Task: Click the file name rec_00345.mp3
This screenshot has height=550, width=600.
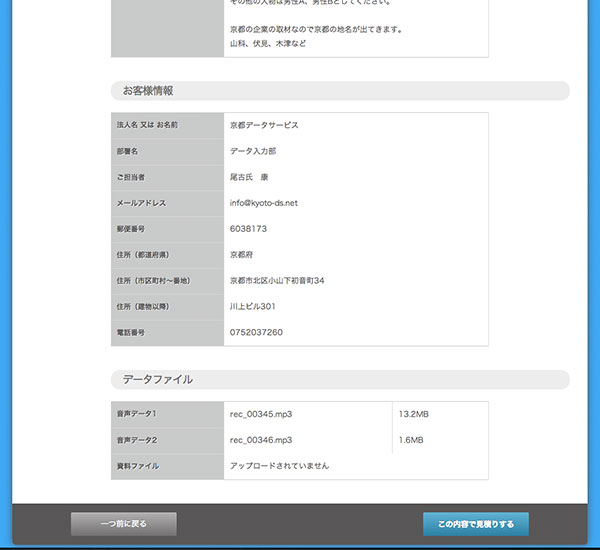Action: click(261, 414)
